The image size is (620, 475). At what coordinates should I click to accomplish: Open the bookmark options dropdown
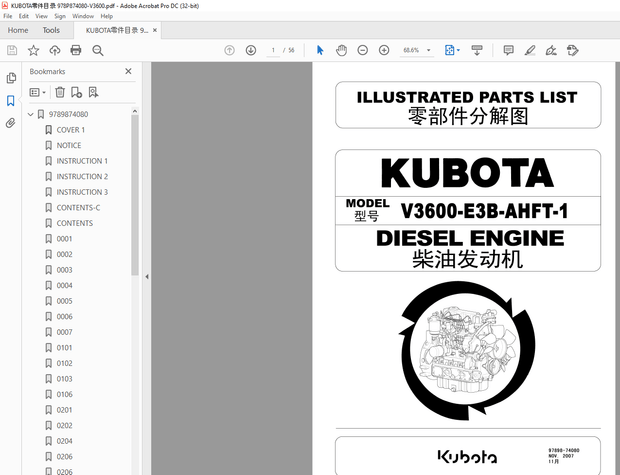(x=38, y=92)
